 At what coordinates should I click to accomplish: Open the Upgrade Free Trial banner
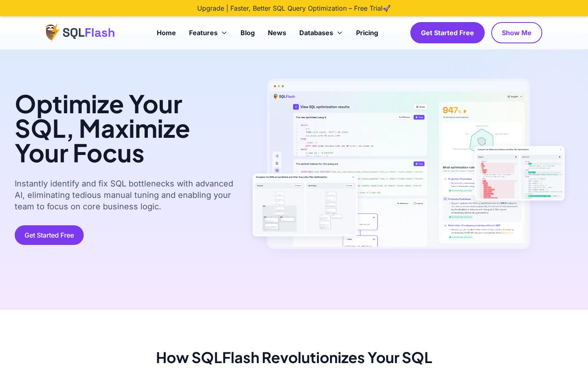pyautogui.click(x=294, y=8)
